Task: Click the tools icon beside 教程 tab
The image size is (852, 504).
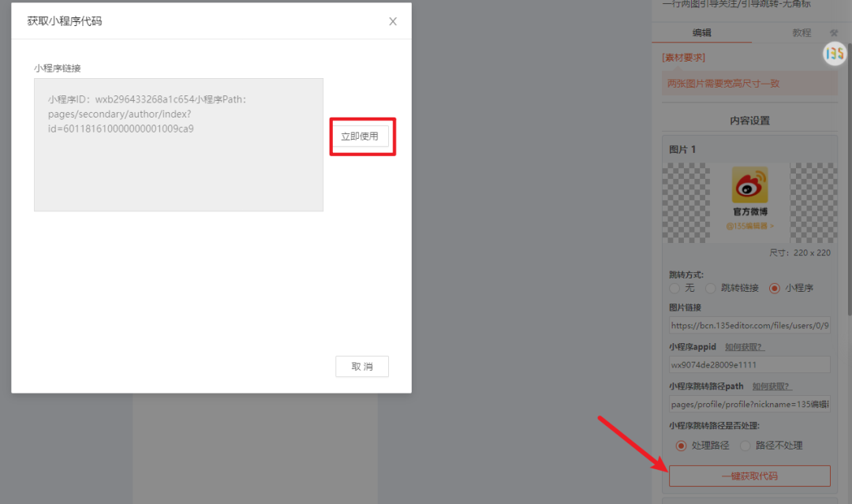Action: (834, 33)
